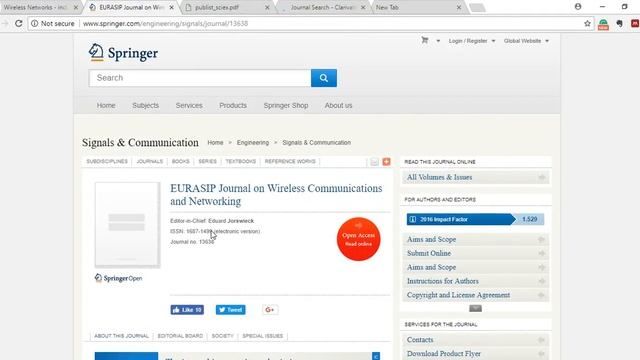640x360 pixels.
Task: Click the arrow icon on the Submit Online row
Action: click(542, 253)
